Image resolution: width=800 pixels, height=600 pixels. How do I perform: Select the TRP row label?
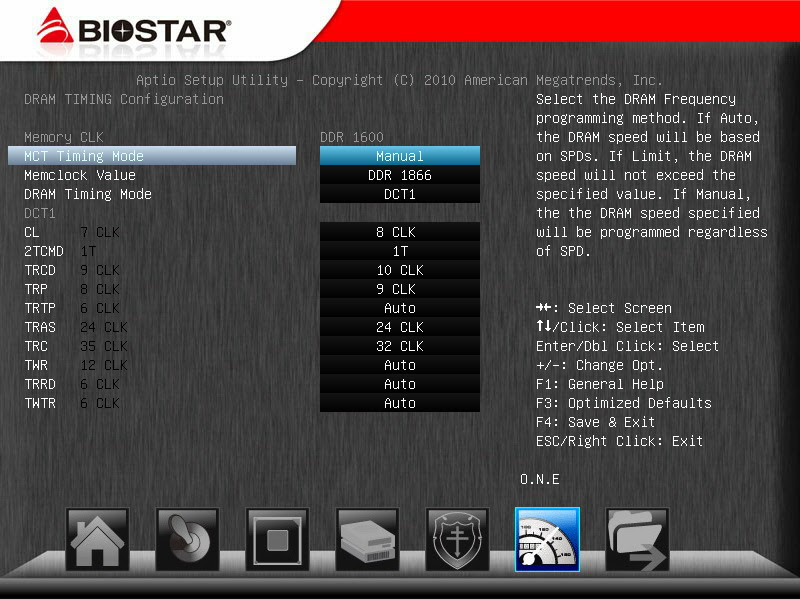pos(36,289)
